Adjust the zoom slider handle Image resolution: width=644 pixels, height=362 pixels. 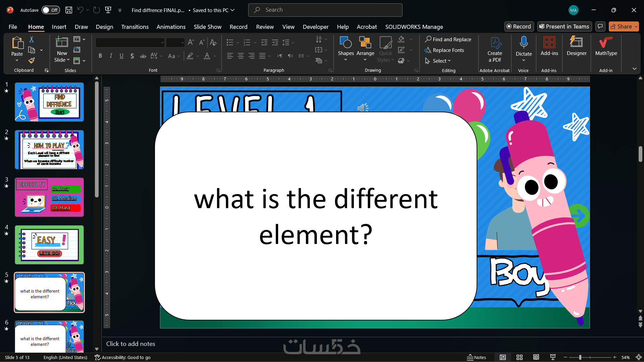[x=580, y=357]
